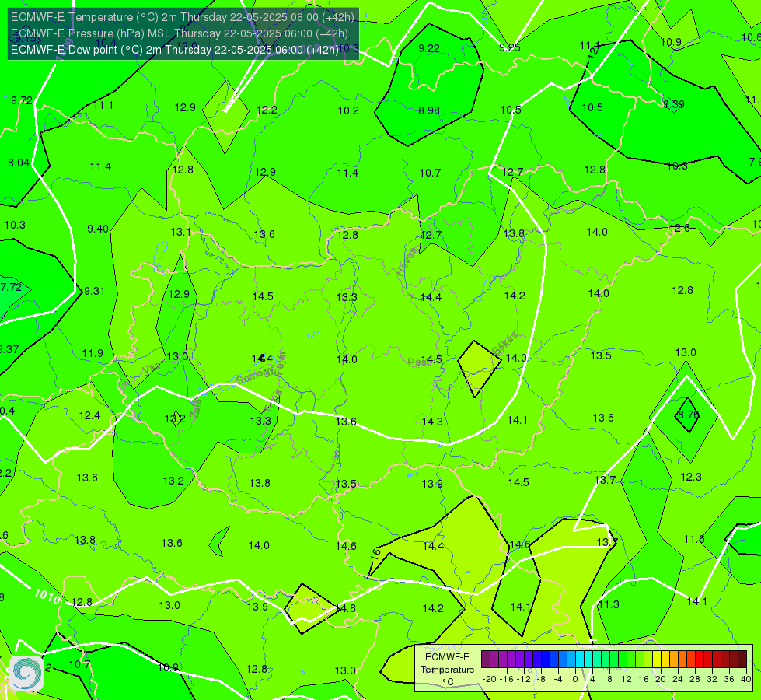The width and height of the screenshot is (761, 700).
Task: Click the dark red swatch above 40 in the legend
Action: tap(742, 660)
